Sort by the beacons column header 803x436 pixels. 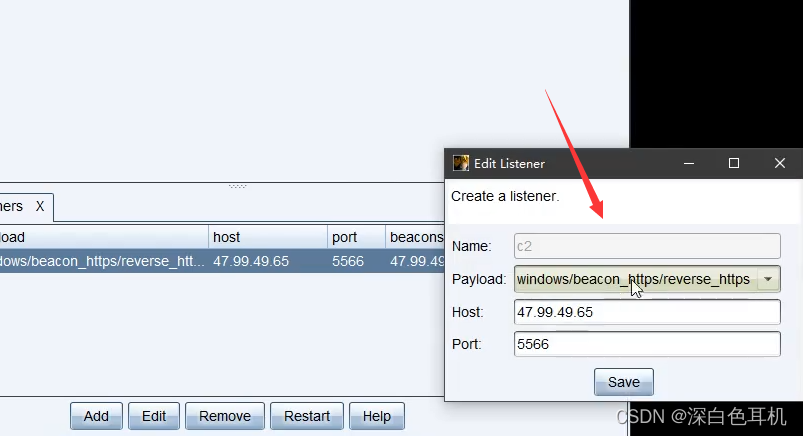(415, 237)
